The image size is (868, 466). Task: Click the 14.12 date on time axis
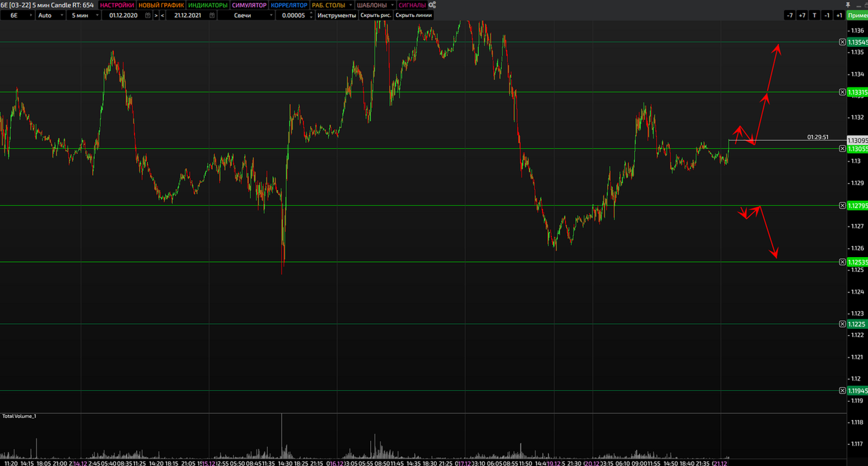tap(79, 463)
